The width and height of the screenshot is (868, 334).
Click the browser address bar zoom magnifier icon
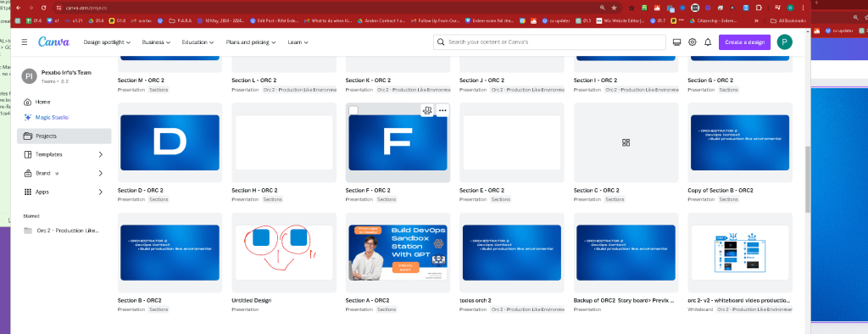[x=603, y=8]
